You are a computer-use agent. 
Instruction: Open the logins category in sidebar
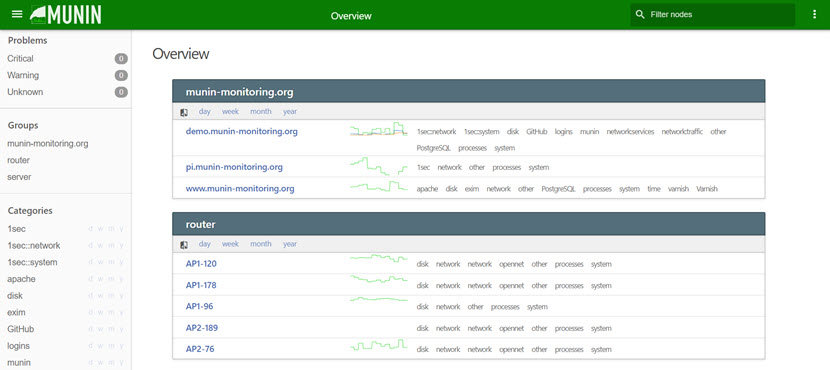(x=19, y=346)
